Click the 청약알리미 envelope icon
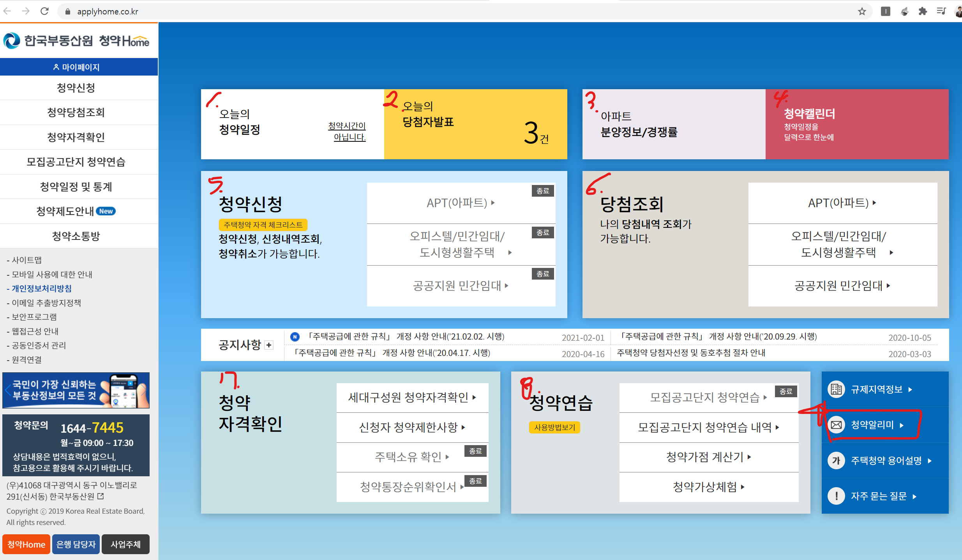962x560 pixels. [836, 424]
